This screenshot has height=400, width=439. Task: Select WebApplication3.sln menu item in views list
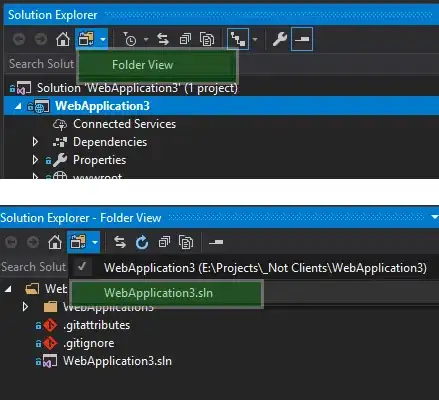pyautogui.click(x=167, y=293)
